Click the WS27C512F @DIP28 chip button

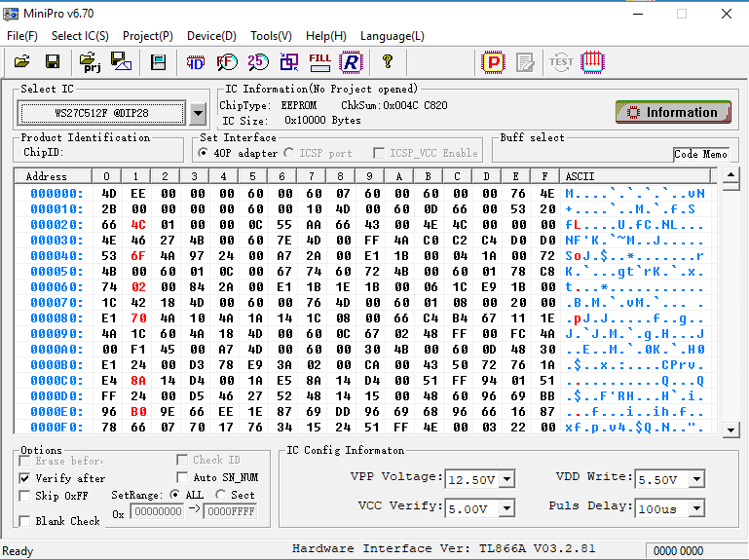pyautogui.click(x=101, y=113)
